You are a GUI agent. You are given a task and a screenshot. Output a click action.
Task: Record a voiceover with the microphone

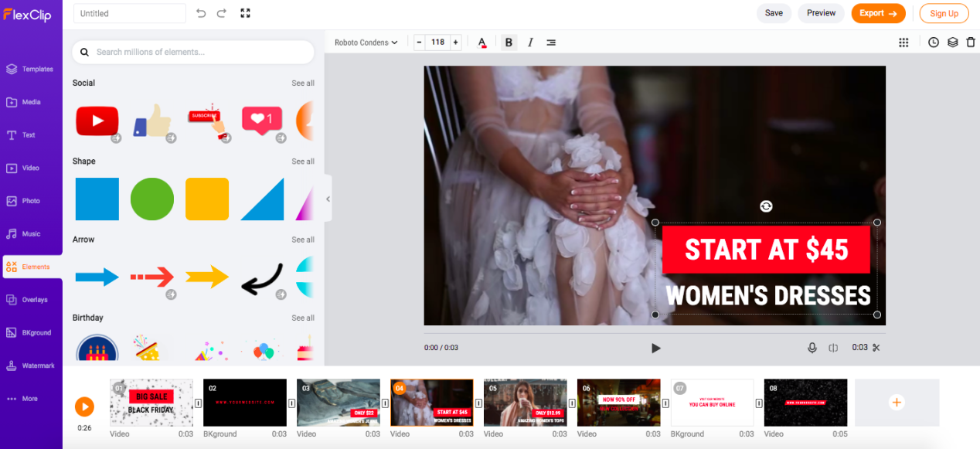pyautogui.click(x=812, y=348)
